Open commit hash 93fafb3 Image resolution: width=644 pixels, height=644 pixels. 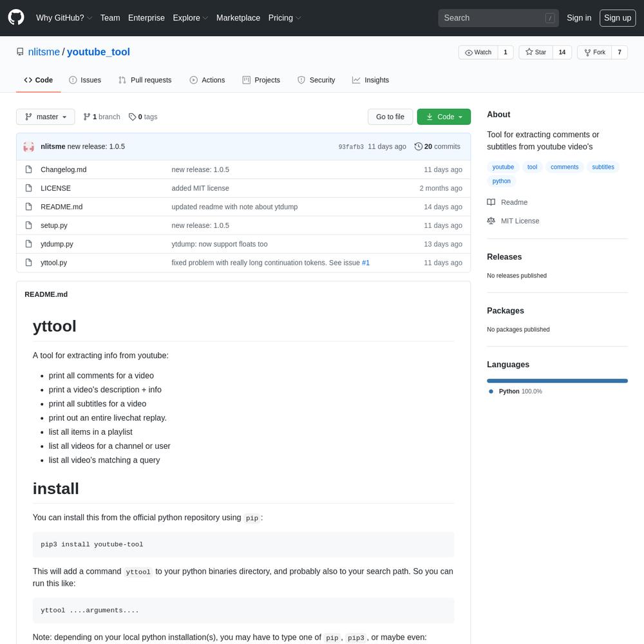pos(351,147)
